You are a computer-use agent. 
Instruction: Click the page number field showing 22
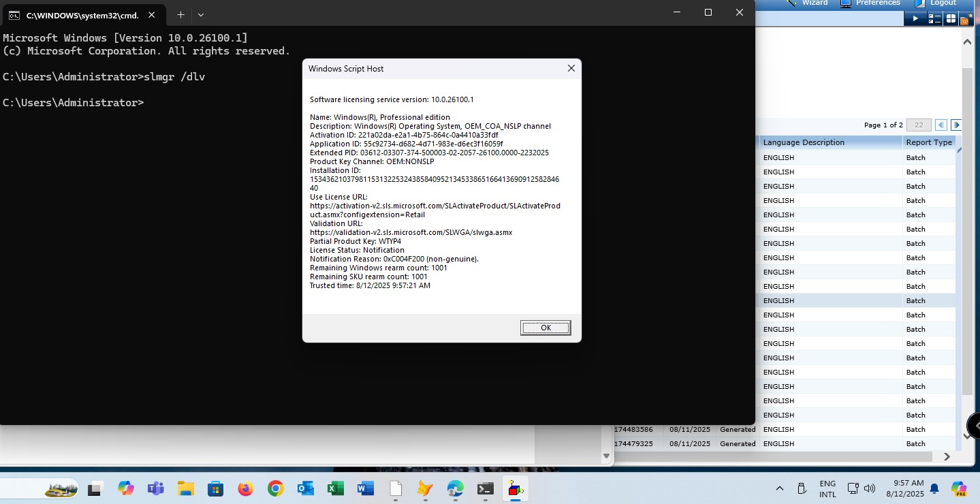[x=918, y=125]
